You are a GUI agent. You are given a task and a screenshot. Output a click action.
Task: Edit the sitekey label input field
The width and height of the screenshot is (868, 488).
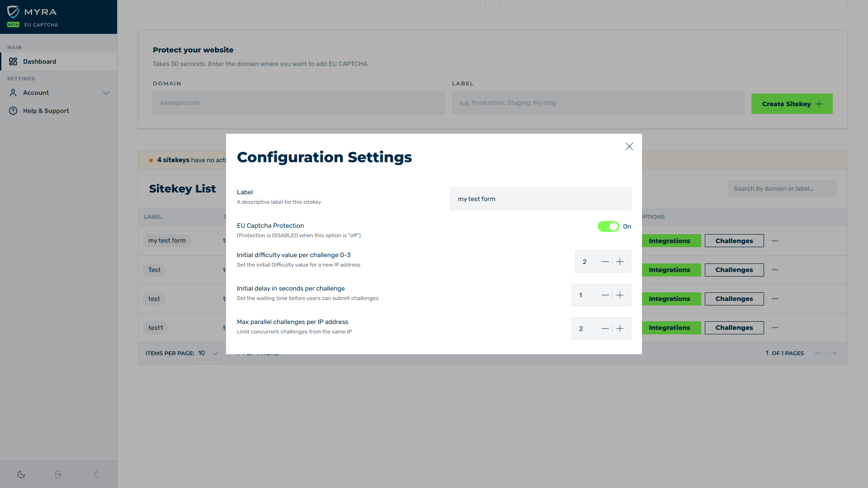tap(540, 199)
